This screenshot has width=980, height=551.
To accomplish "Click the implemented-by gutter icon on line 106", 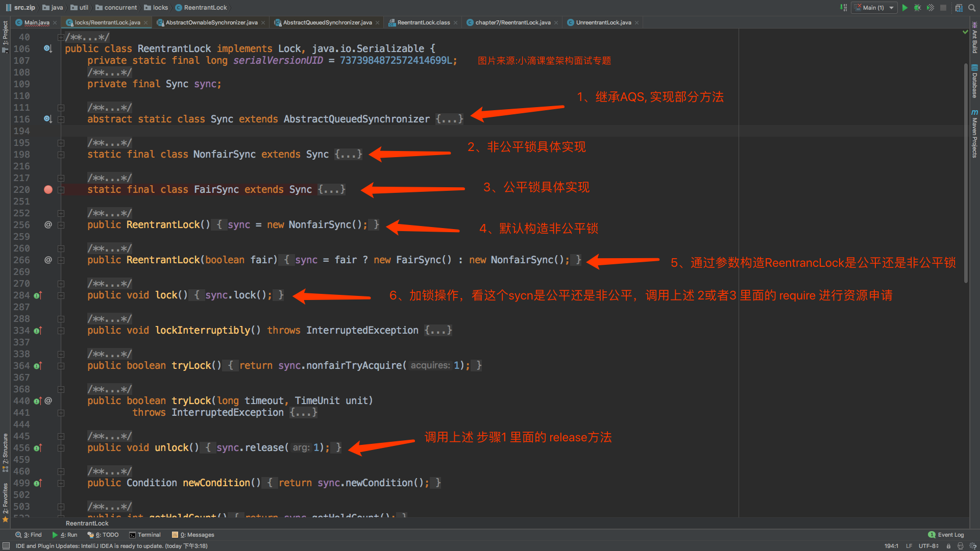I will [x=47, y=48].
